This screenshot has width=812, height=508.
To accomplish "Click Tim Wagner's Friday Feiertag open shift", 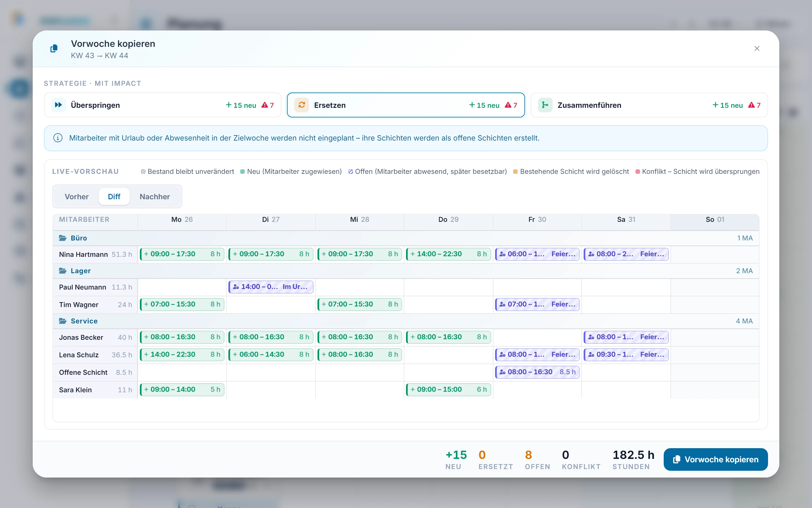I will click(537, 304).
